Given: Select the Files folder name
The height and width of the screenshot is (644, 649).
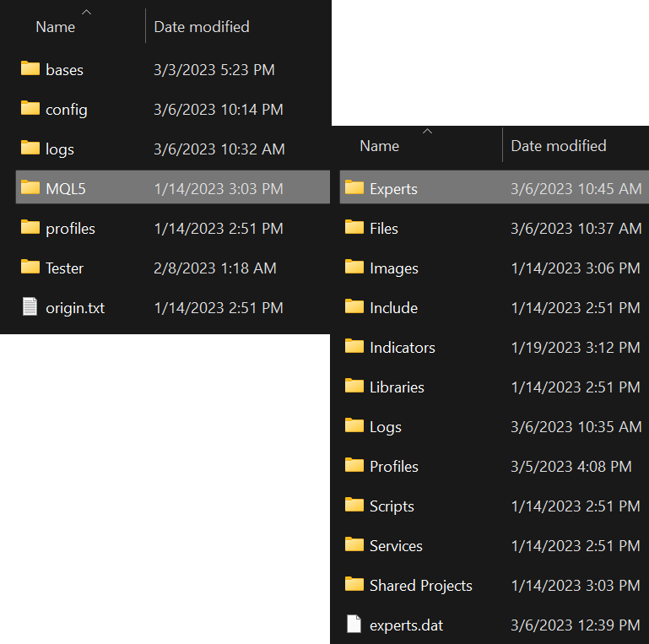Looking at the screenshot, I should (384, 229).
